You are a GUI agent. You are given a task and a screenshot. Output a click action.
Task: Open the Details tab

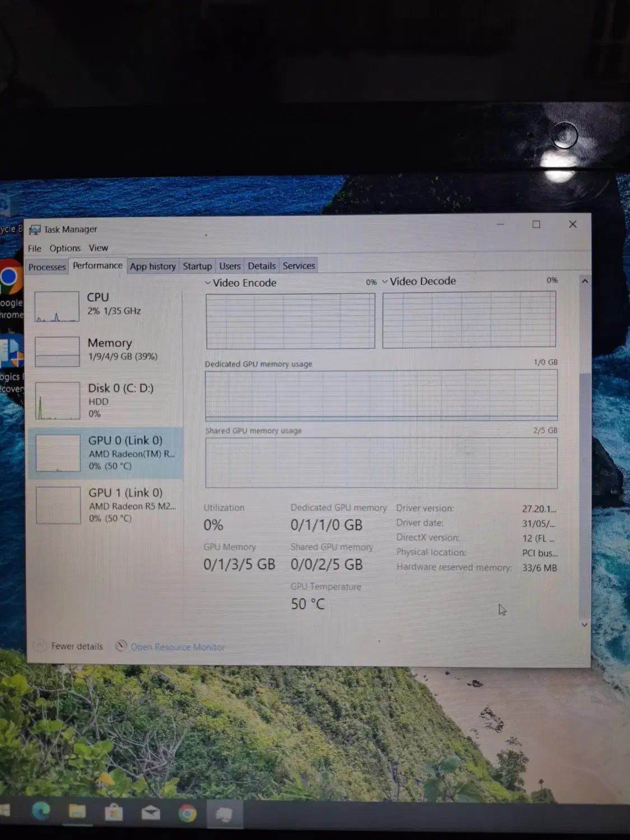[262, 266]
